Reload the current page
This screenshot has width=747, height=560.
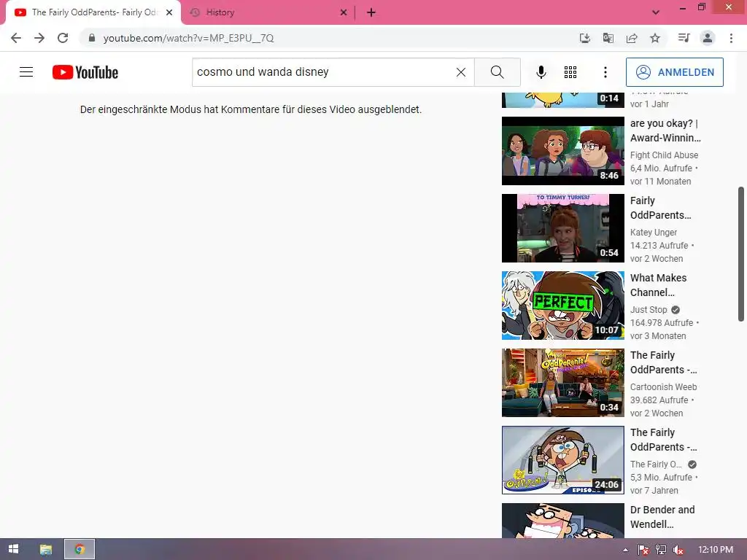pos(63,38)
